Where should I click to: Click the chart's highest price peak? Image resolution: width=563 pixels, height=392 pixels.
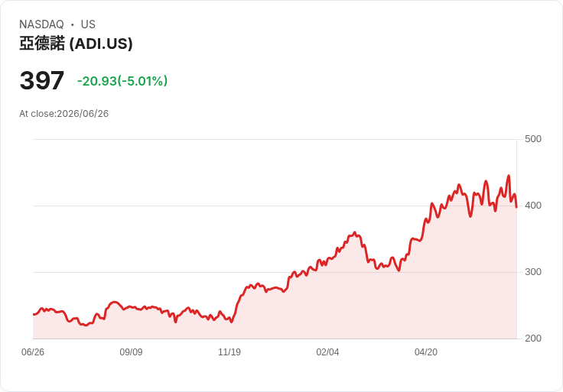click(x=509, y=176)
